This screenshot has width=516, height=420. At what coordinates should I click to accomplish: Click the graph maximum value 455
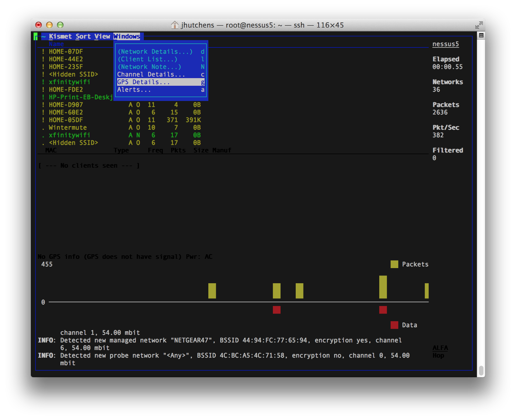pos(47,264)
